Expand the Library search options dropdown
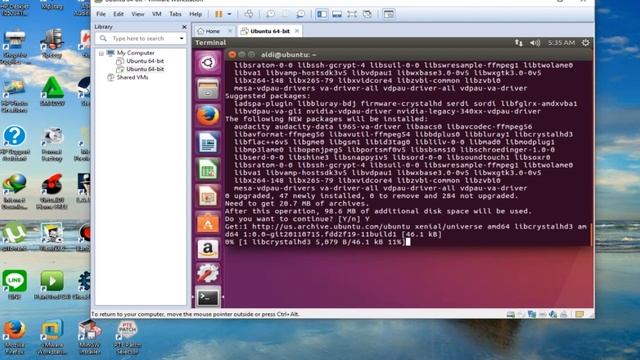 coord(182,38)
